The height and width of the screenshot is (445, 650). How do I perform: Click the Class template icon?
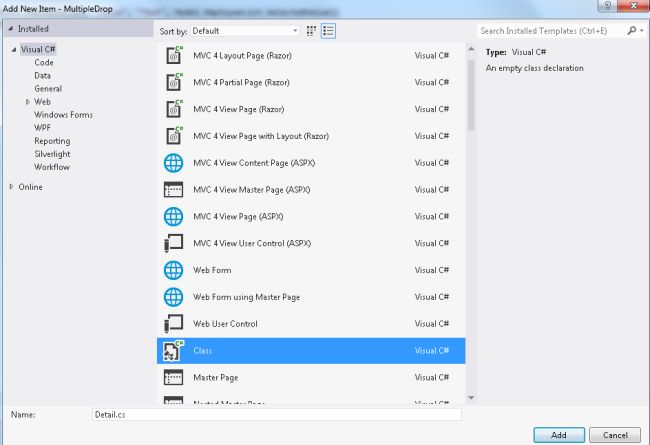(x=173, y=350)
